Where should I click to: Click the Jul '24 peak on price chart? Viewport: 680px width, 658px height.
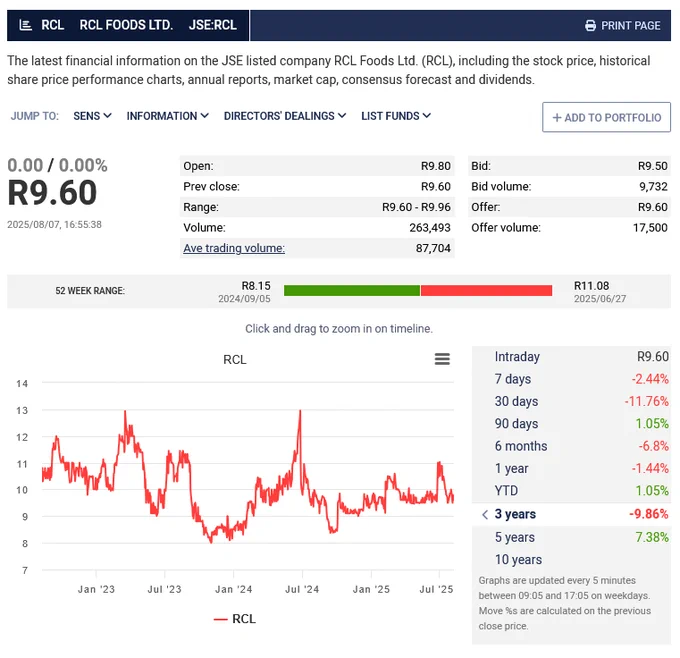pyautogui.click(x=300, y=412)
